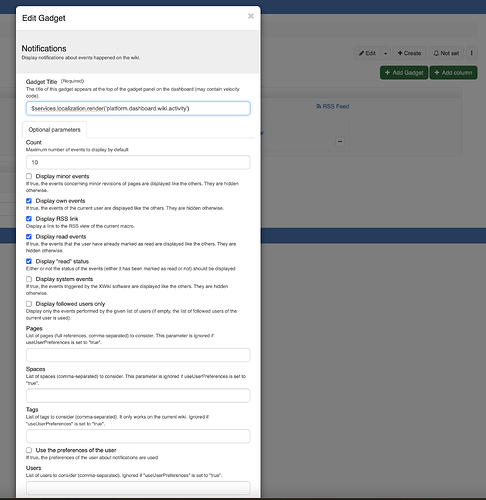
Task: Enable Display minor events checkbox
Action: (29, 176)
